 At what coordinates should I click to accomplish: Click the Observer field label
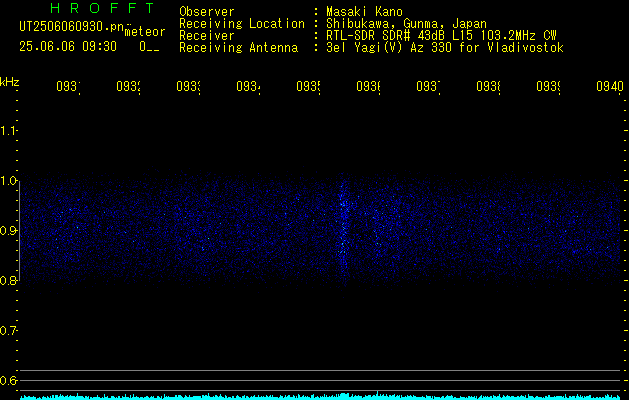(207, 11)
